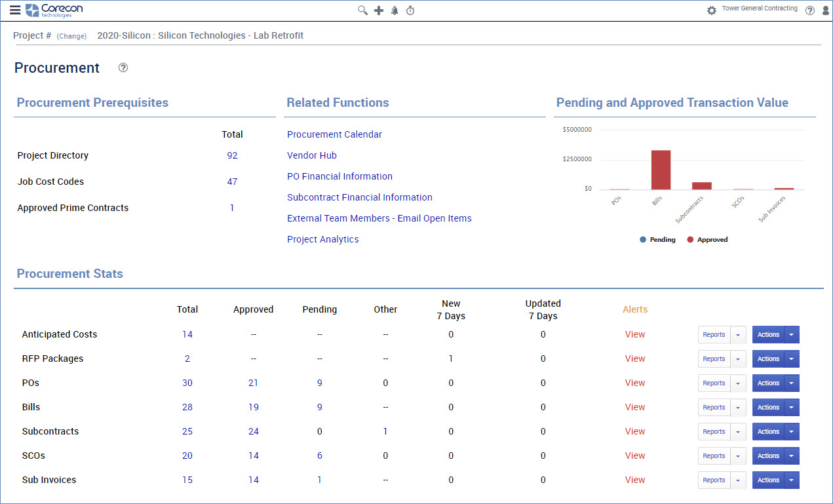Image resolution: width=833 pixels, height=504 pixels.
Task: Click Bills approved count 19
Action: (254, 407)
